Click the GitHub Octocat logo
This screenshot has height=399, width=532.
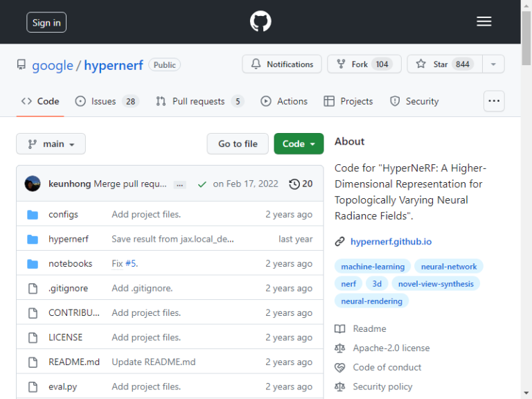pos(260,21)
